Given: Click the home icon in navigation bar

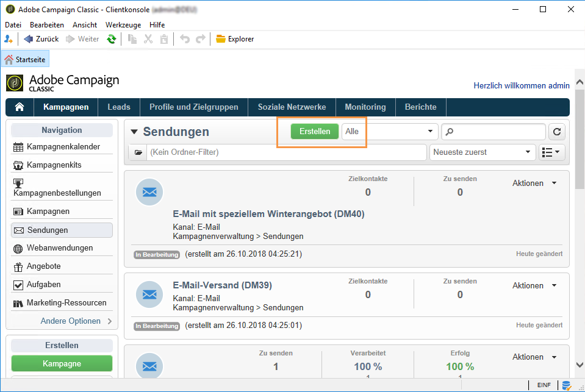Looking at the screenshot, I should click(x=20, y=107).
